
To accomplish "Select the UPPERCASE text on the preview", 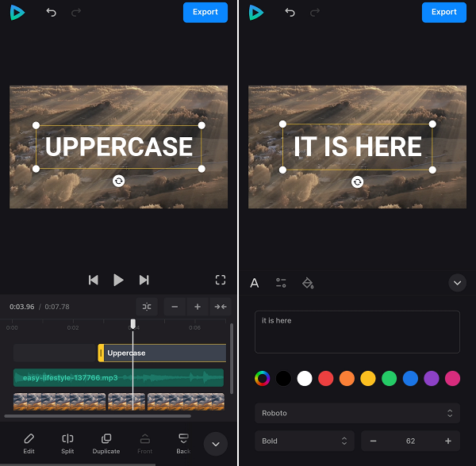I will tap(119, 147).
